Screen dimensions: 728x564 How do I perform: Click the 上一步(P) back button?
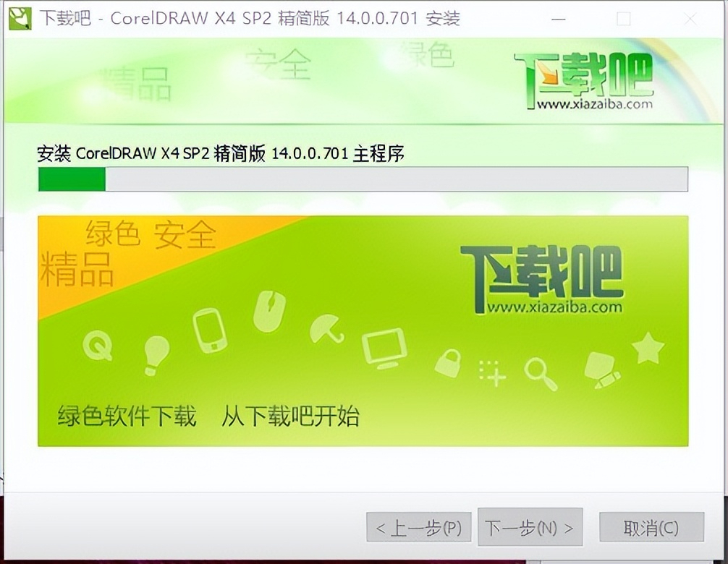[419, 527]
